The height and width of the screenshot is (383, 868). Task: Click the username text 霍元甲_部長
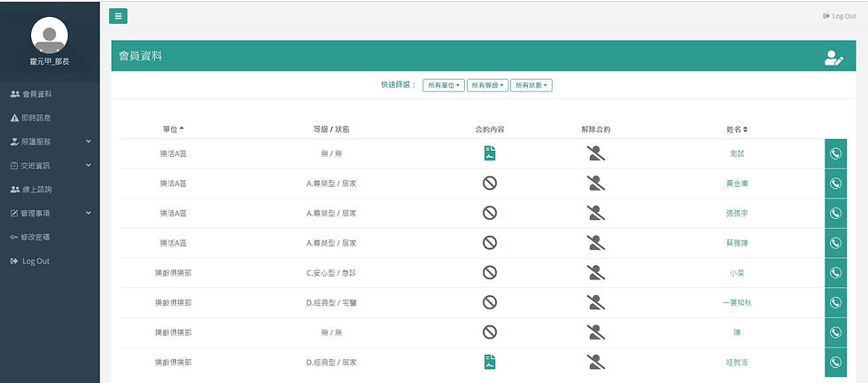50,61
